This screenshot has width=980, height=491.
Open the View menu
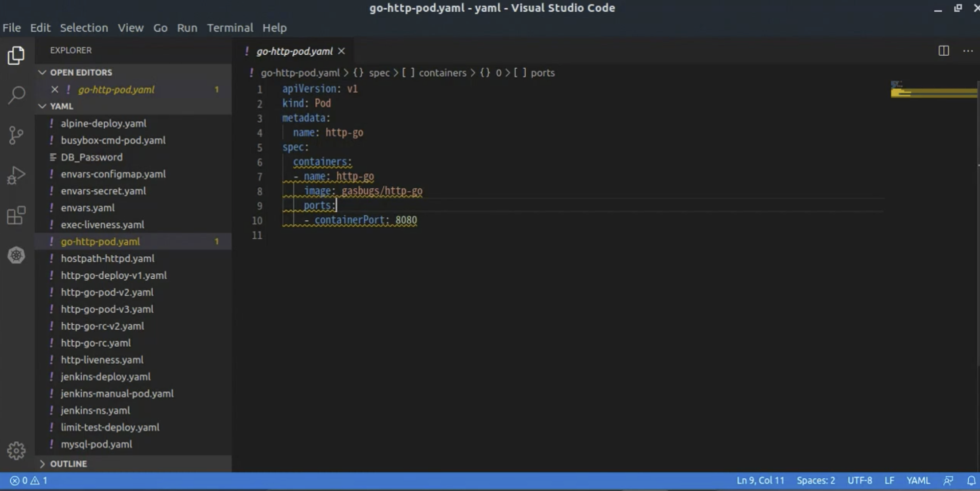(130, 28)
